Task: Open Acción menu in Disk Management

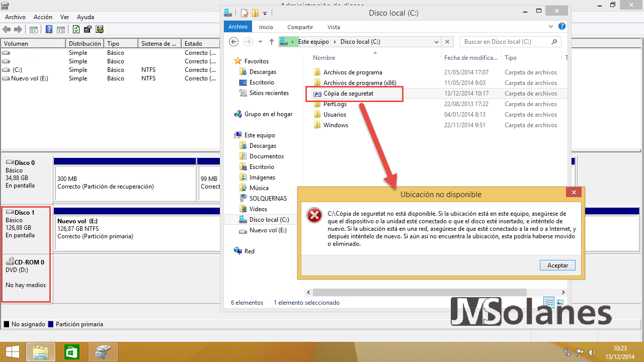Action: (43, 17)
